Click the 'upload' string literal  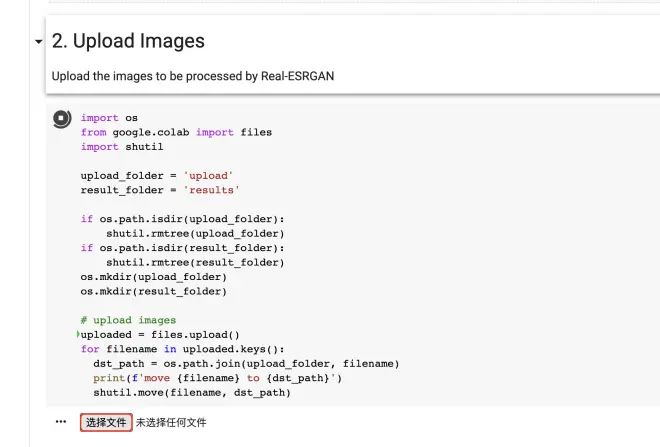pos(208,176)
